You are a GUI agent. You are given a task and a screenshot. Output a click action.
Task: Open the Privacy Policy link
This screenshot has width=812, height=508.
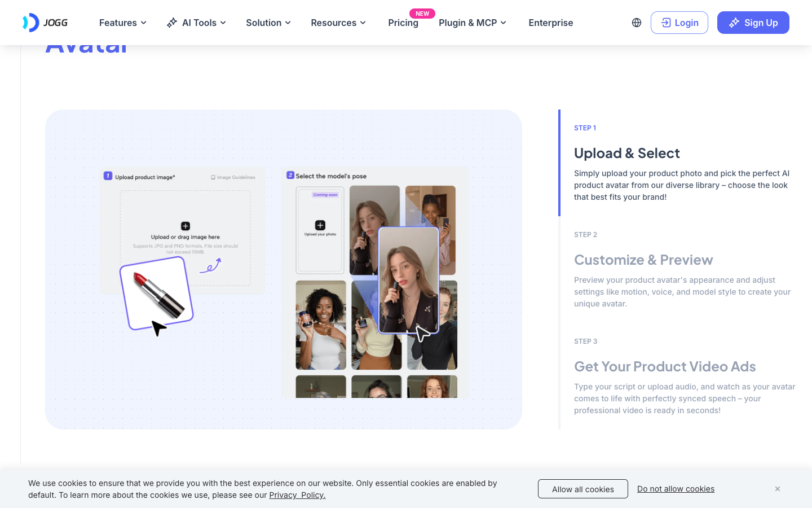coord(297,495)
